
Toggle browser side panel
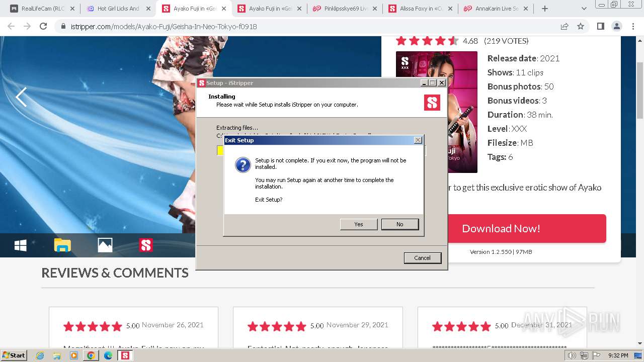coord(600,26)
